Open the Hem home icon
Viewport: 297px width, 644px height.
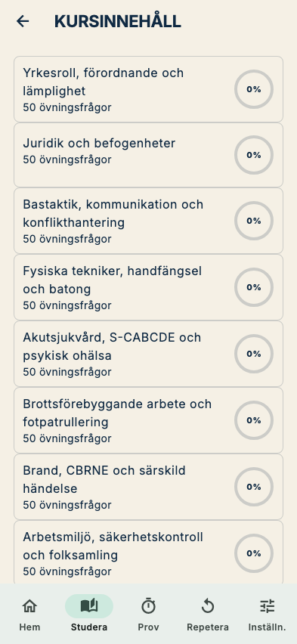[x=29, y=605]
